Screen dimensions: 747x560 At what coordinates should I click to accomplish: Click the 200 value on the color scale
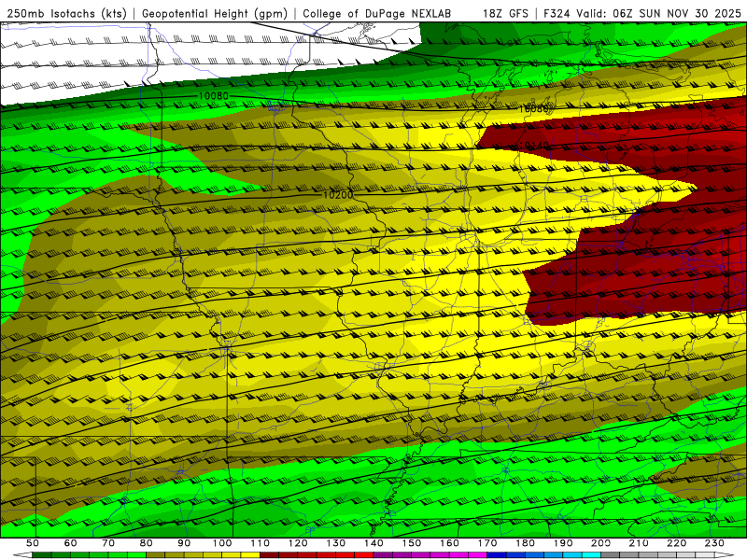pyautogui.click(x=600, y=543)
